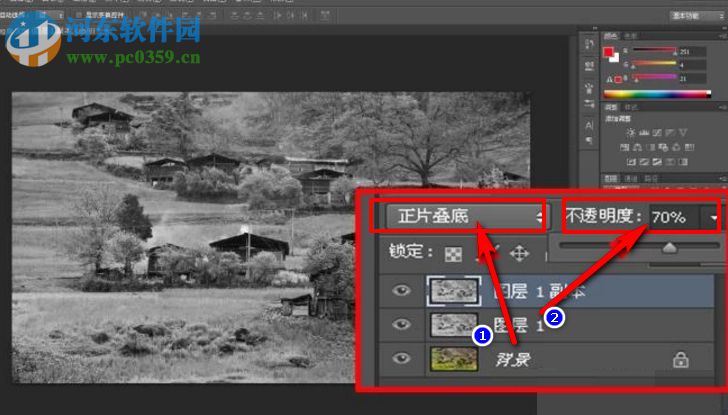
Task: Open the workspace switcher 基本功能 dropdown
Action: (x=697, y=15)
